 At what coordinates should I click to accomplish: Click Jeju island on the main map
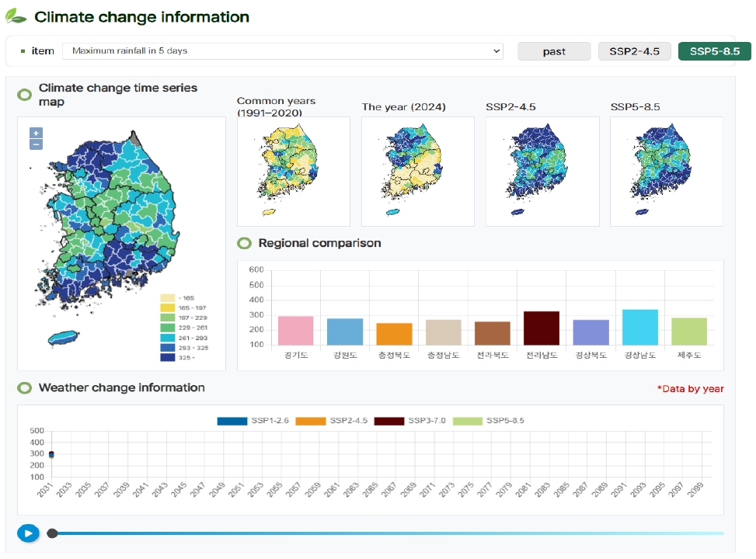64,339
